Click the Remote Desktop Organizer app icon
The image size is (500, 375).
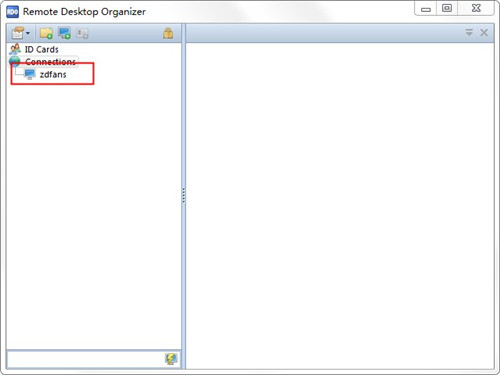pos(13,12)
